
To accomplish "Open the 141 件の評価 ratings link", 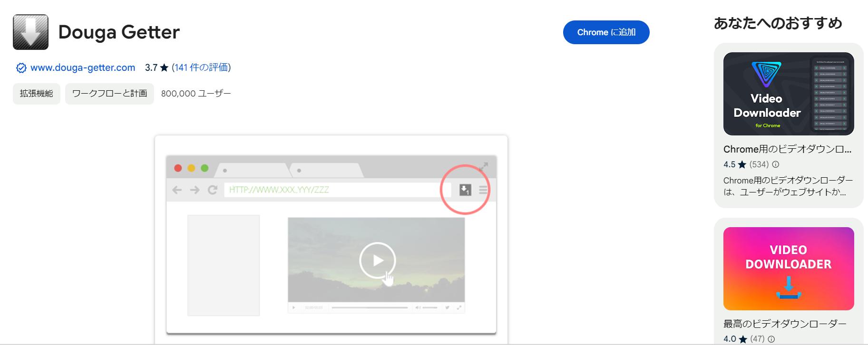I will pyautogui.click(x=201, y=67).
